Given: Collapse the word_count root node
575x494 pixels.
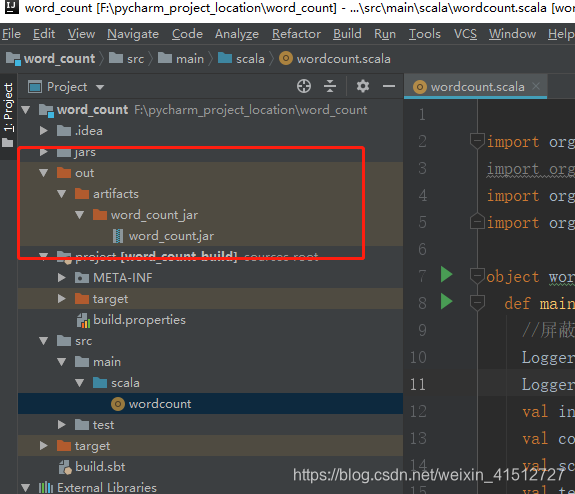Looking at the screenshot, I should pos(26,110).
